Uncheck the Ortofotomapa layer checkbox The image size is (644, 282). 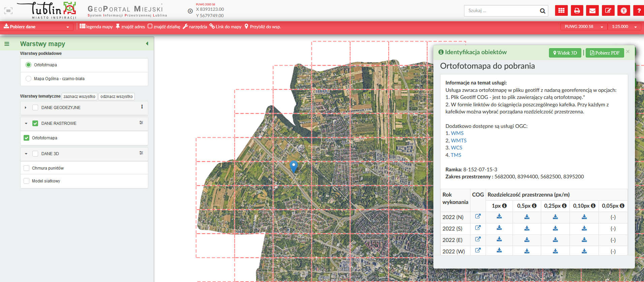point(27,138)
